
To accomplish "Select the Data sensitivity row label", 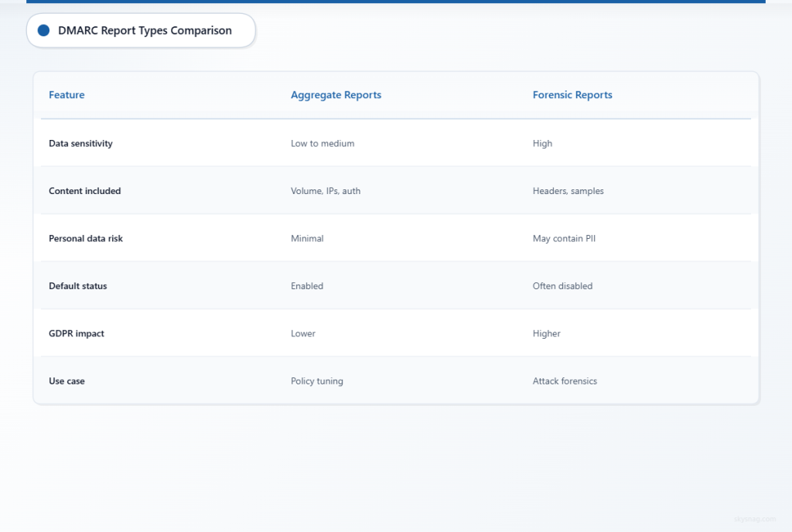I will (x=80, y=143).
